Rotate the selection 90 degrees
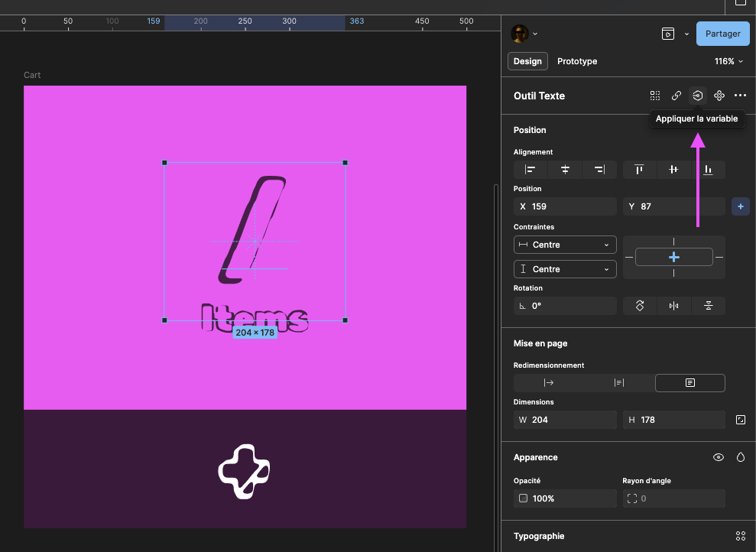 click(x=640, y=306)
